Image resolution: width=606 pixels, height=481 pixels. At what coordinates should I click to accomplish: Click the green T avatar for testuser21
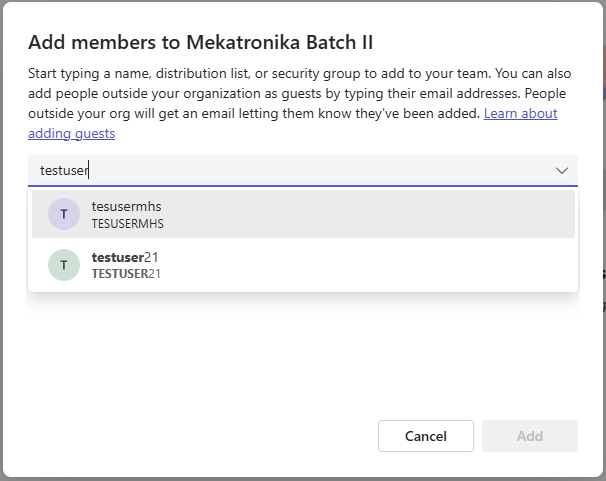tap(64, 265)
